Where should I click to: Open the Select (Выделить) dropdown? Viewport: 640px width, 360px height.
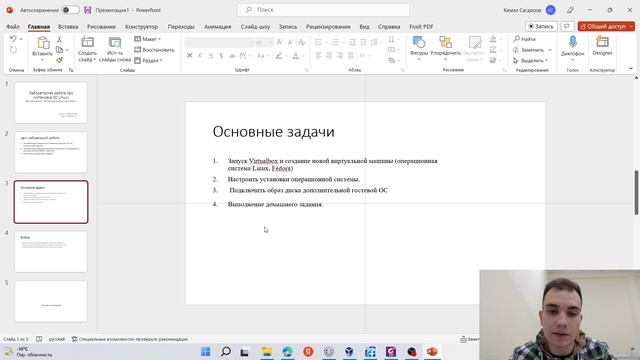tap(530, 60)
